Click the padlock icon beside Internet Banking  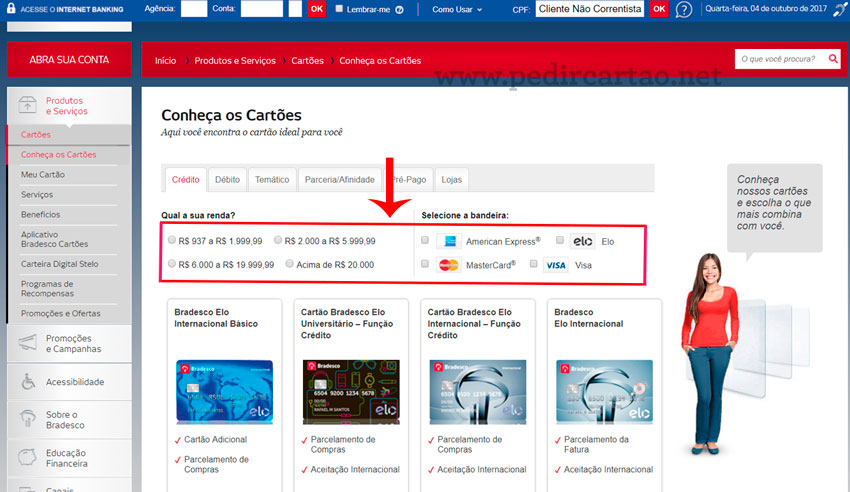point(11,8)
